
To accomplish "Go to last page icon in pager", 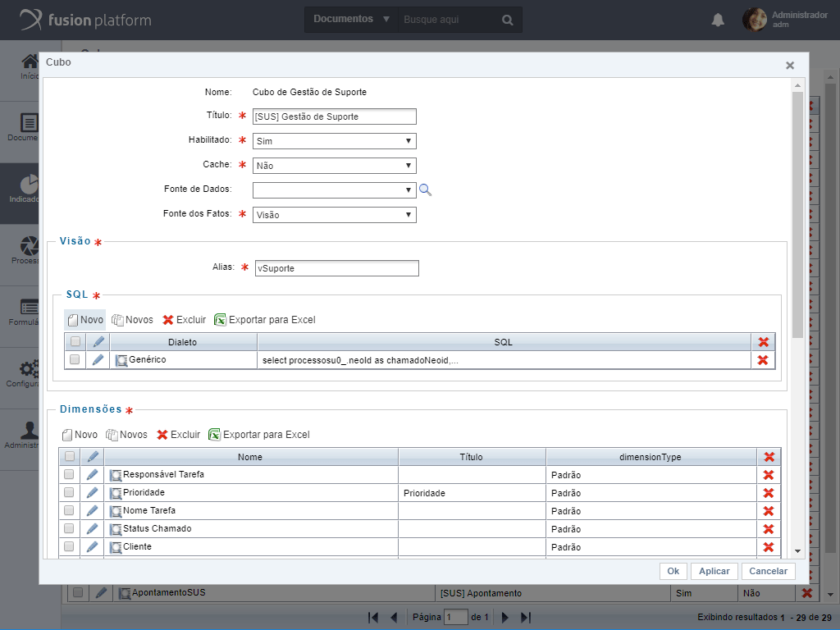I will pyautogui.click(x=526, y=617).
